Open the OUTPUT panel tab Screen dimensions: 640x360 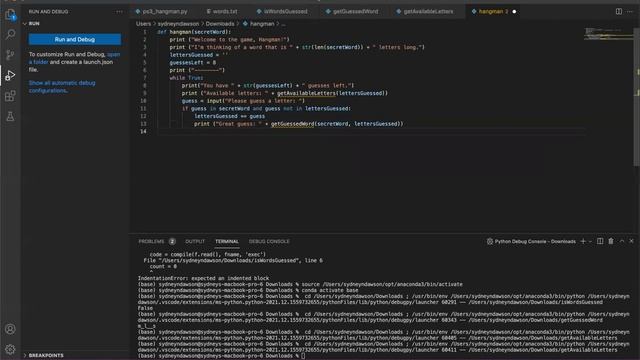tap(195, 242)
